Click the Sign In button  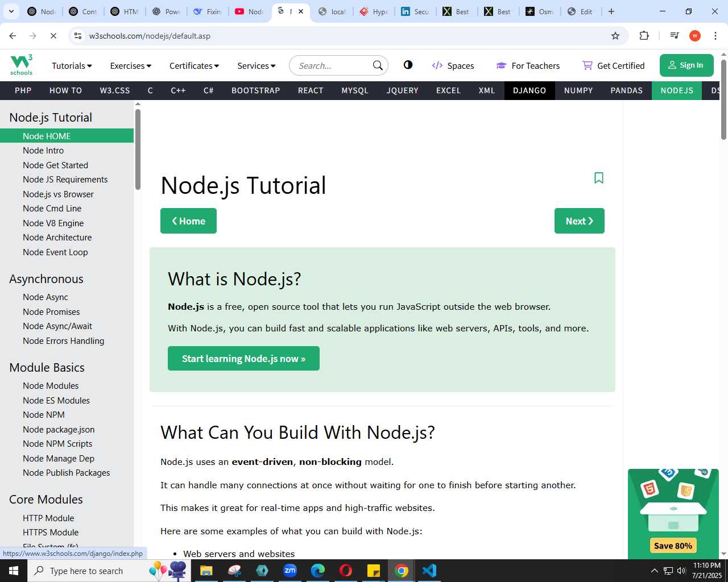(686, 65)
